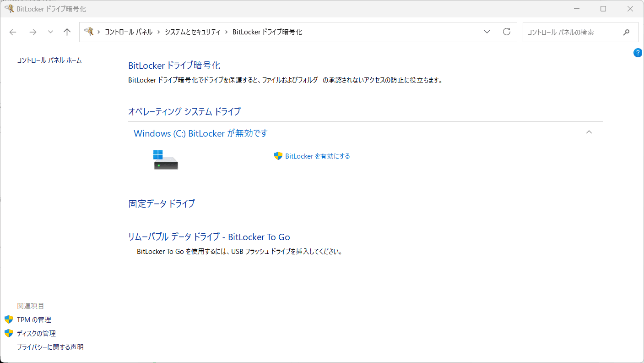Enable BitLocker for Windows (C:)
The width and height of the screenshot is (644, 363).
click(317, 156)
